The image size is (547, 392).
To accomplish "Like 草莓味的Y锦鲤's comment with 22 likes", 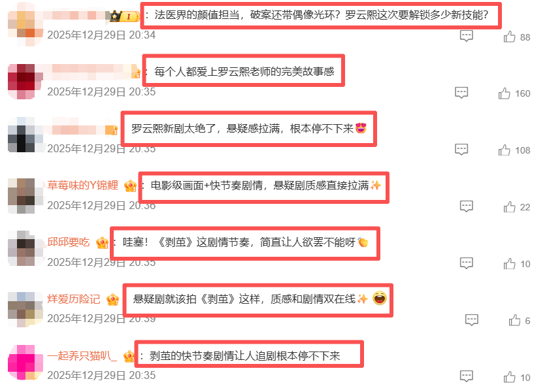I will 509,207.
